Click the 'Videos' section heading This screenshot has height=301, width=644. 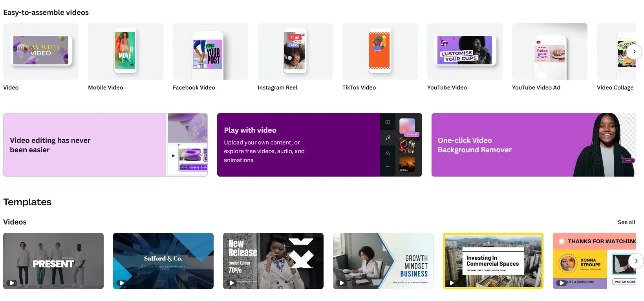(x=15, y=222)
